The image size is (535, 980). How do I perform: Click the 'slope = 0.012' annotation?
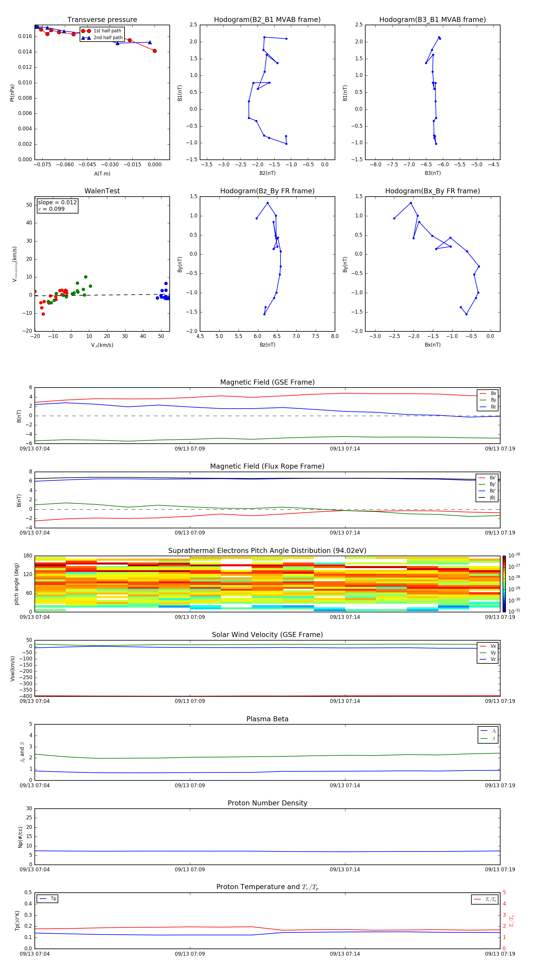click(57, 203)
